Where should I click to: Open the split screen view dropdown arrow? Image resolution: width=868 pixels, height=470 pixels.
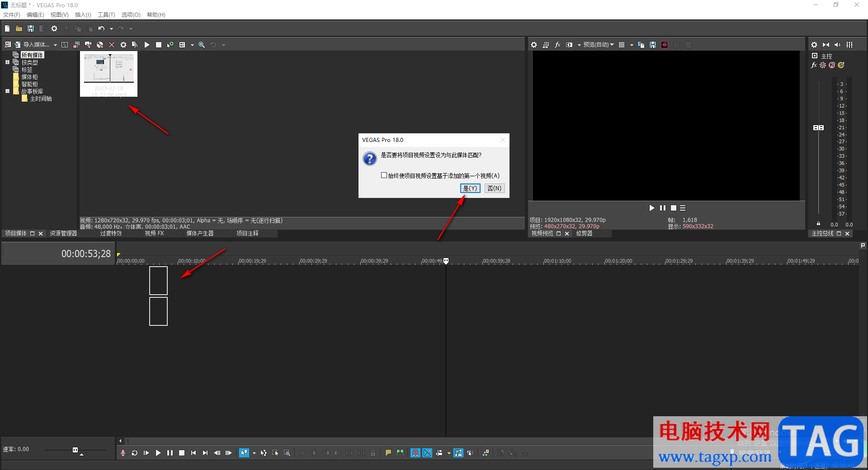(x=579, y=45)
